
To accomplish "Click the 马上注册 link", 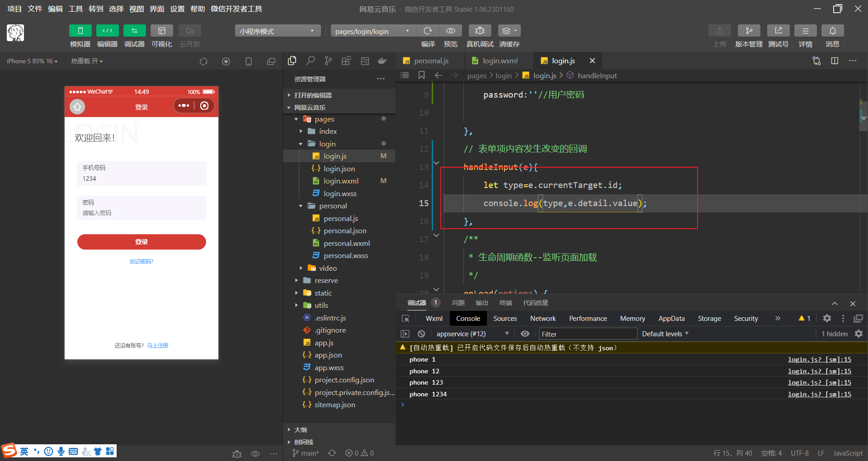I will [x=158, y=345].
